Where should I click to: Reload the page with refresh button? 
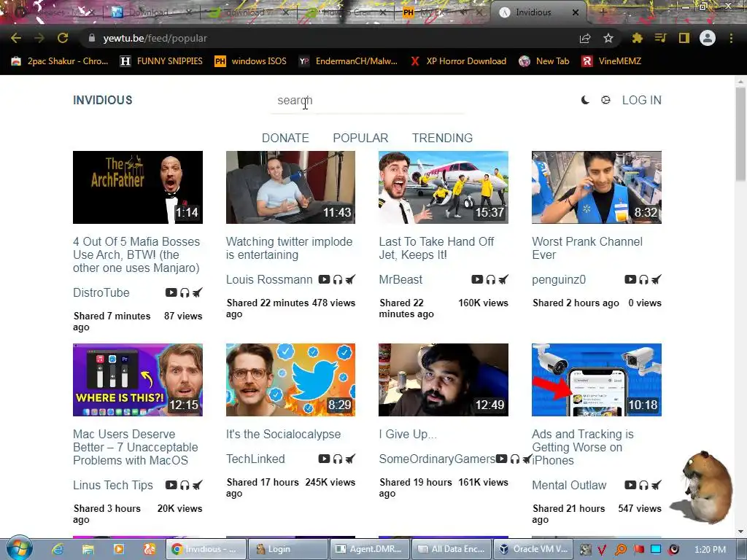[63, 38]
